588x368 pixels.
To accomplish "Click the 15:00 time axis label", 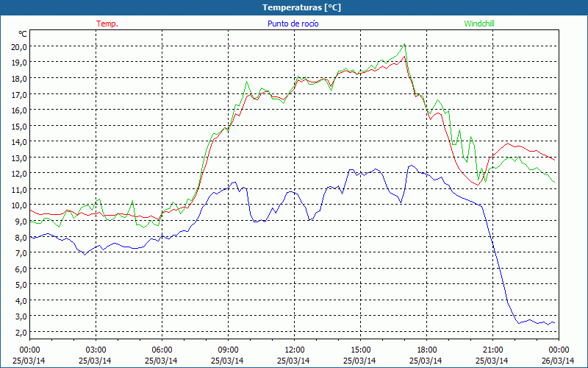I will pos(360,350).
